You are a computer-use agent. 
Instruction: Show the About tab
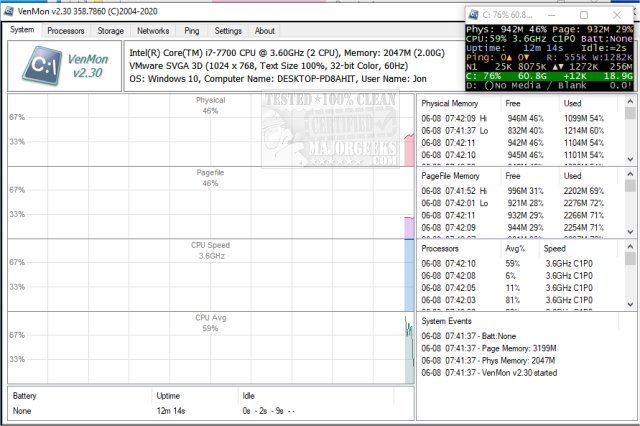[265, 31]
